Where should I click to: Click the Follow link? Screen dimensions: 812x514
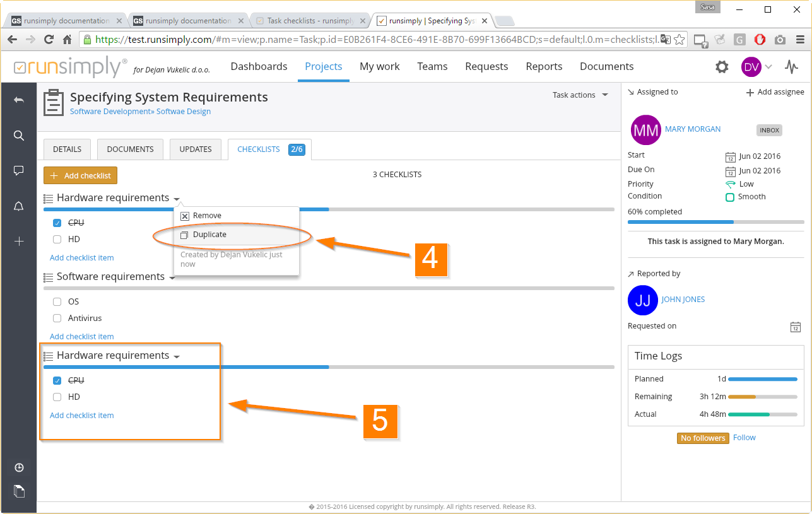744,438
